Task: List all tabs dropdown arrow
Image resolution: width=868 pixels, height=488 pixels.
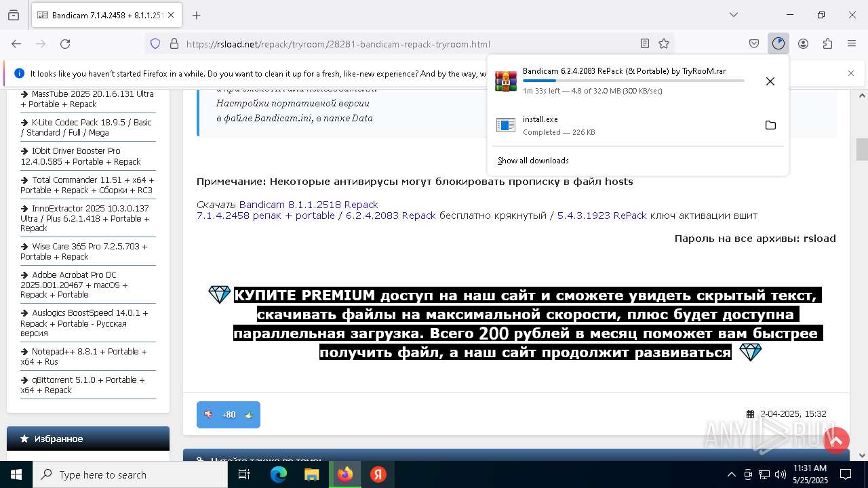Action: tap(734, 15)
